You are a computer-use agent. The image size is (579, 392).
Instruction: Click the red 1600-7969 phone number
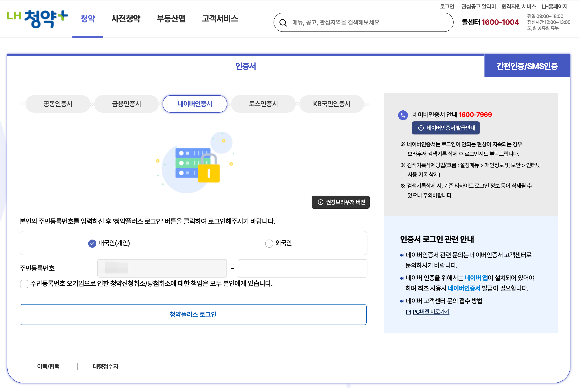pos(475,115)
